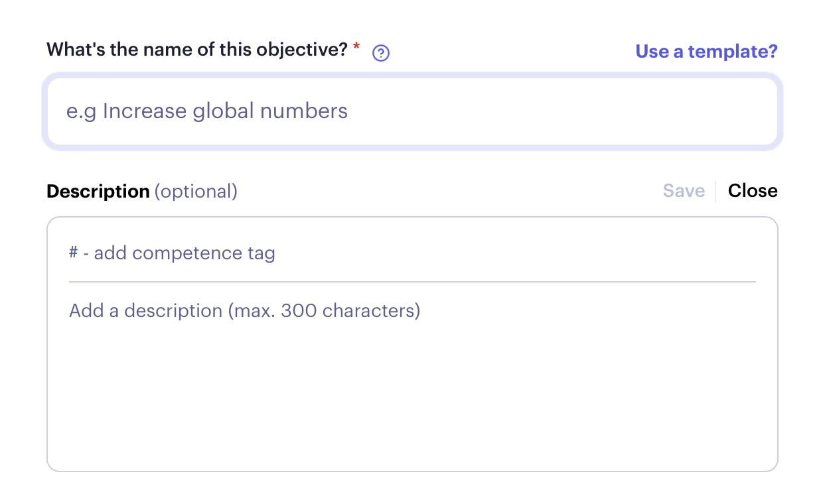827x504 pixels.
Task: Click the red required asterisk
Action: point(356,46)
